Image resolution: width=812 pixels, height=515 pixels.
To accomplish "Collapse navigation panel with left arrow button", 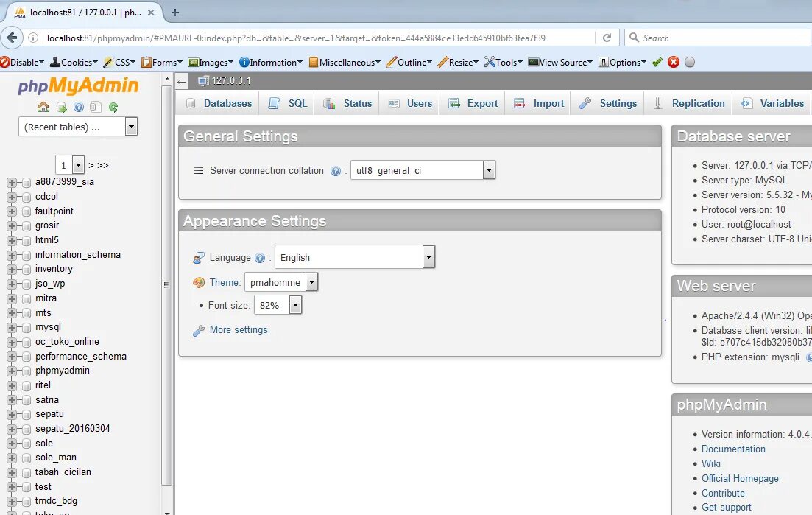I will [x=181, y=81].
